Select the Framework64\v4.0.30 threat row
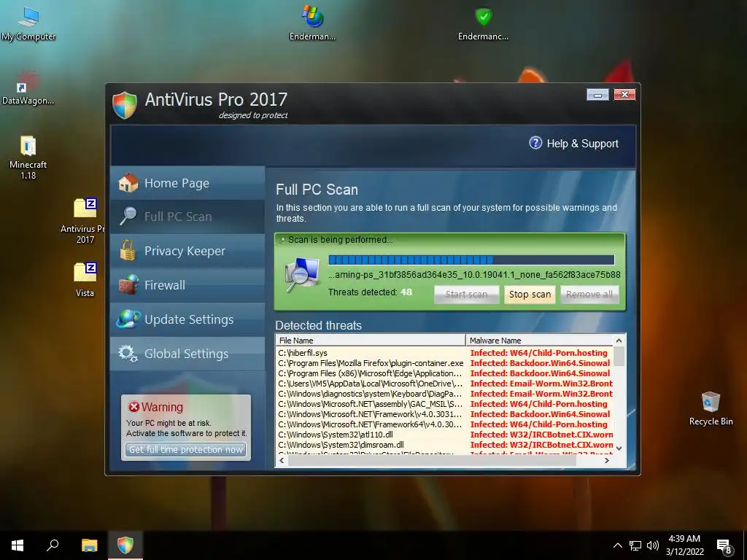Screen dimensions: 747x560 444,424
